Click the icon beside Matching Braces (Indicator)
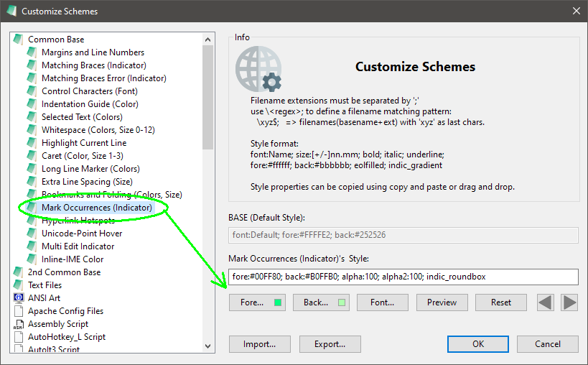The image size is (588, 365). click(x=32, y=65)
